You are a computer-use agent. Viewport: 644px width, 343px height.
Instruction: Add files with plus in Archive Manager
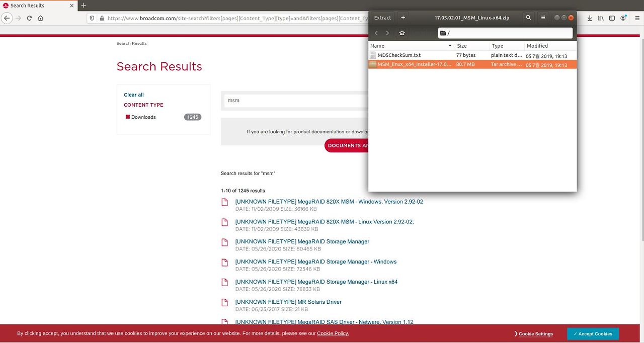coord(403,18)
